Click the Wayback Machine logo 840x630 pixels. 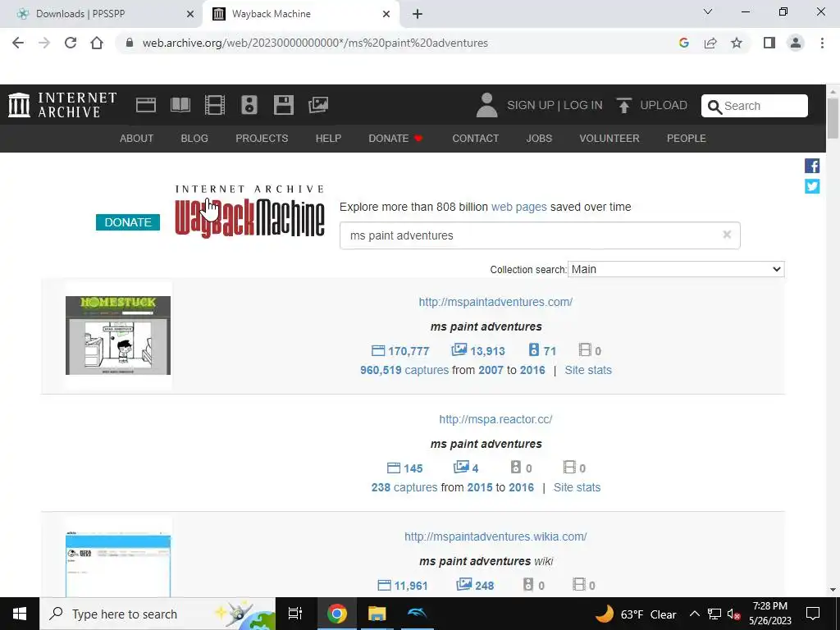[249, 211]
